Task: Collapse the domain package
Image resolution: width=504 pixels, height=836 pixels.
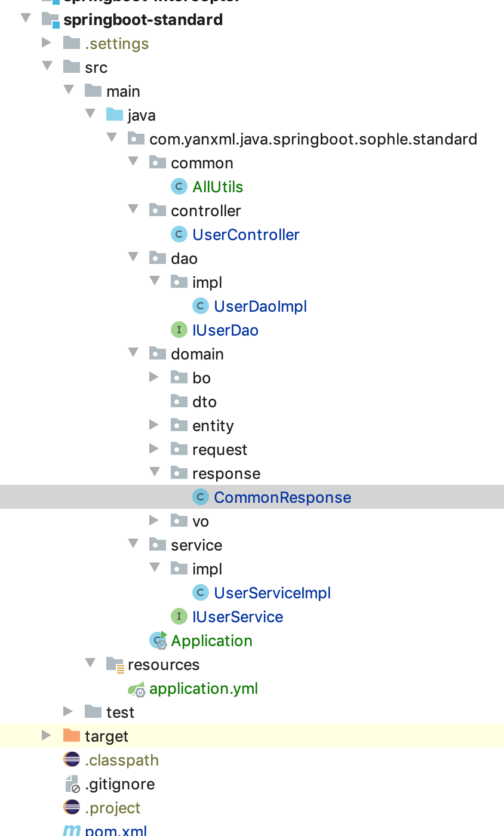Action: click(133, 353)
